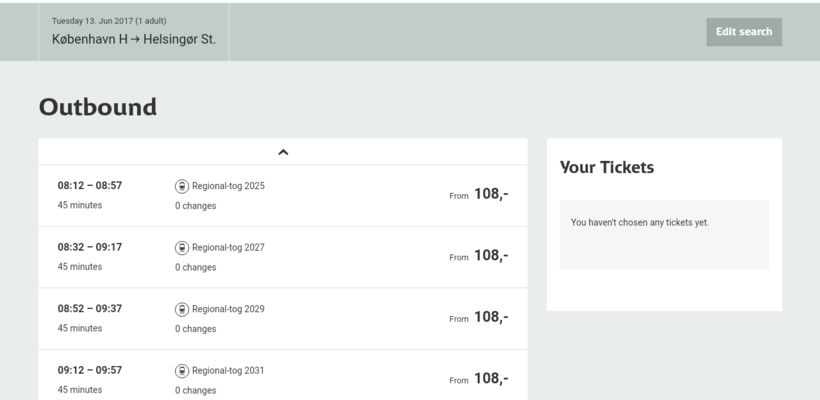Click the Regional-tog 2031 label
The width and height of the screenshot is (820, 400).
pos(228,371)
